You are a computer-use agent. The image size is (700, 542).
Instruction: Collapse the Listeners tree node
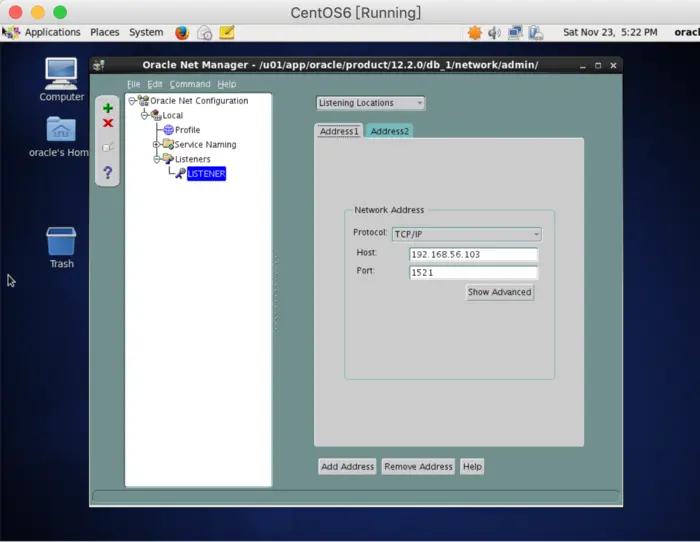click(156, 159)
